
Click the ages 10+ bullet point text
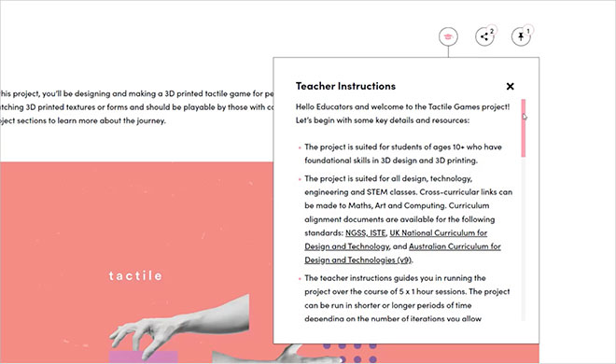pyautogui.click(x=403, y=153)
